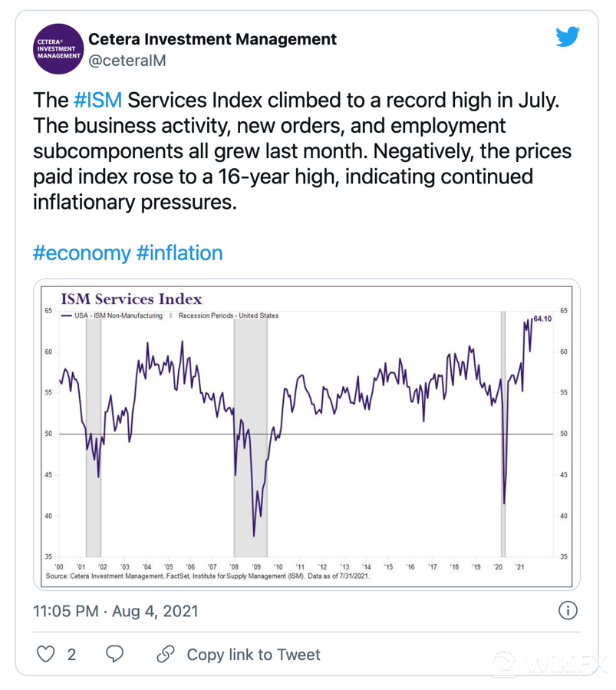Click the 64.10 value label on chart
This screenshot has height=690, width=616.
(543, 317)
